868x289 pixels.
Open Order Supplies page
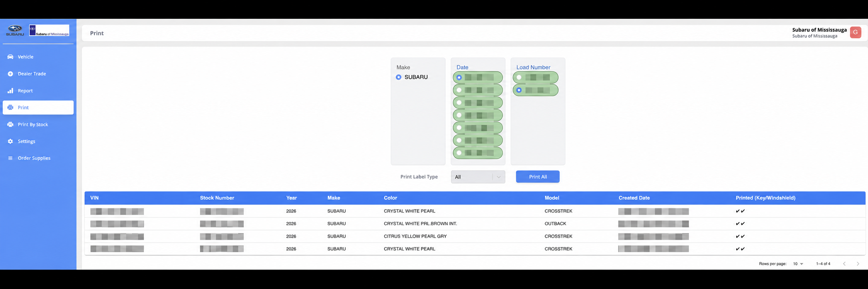(38, 158)
